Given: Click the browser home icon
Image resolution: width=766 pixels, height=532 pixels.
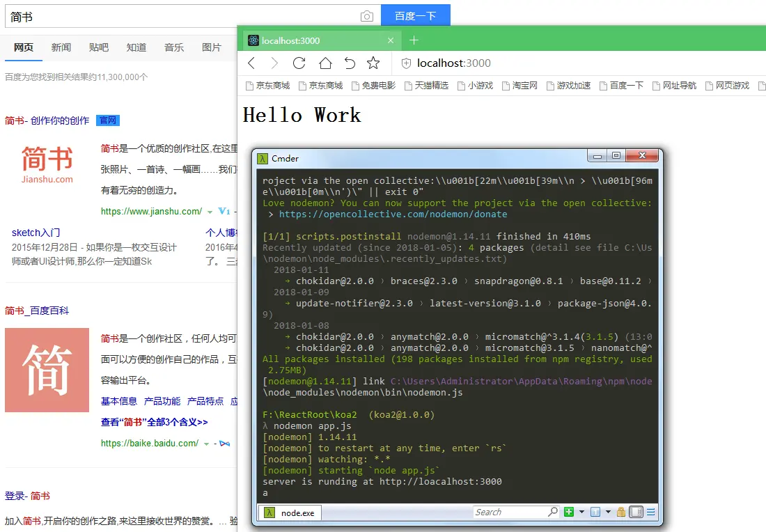Looking at the screenshot, I should [x=325, y=63].
